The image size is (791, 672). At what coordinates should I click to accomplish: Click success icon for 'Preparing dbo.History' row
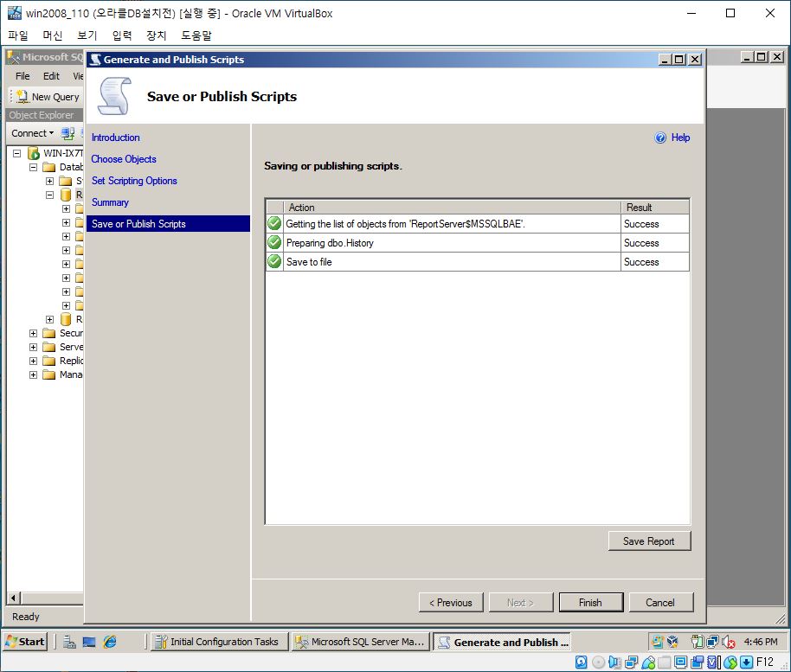point(274,242)
